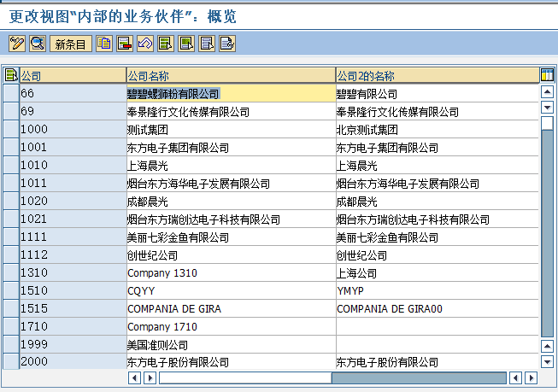This screenshot has height=392, width=558.
Task: Click the table select-all corner icon
Action: [11, 75]
